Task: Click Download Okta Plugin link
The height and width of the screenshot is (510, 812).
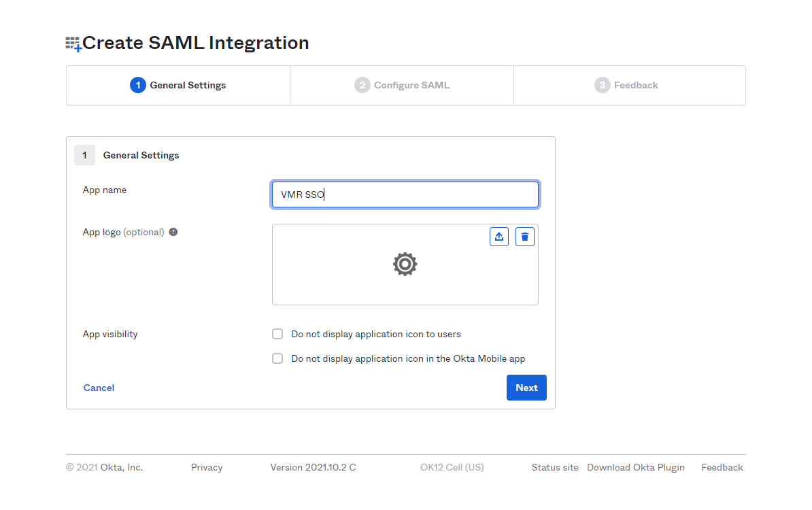Action: pyautogui.click(x=635, y=467)
